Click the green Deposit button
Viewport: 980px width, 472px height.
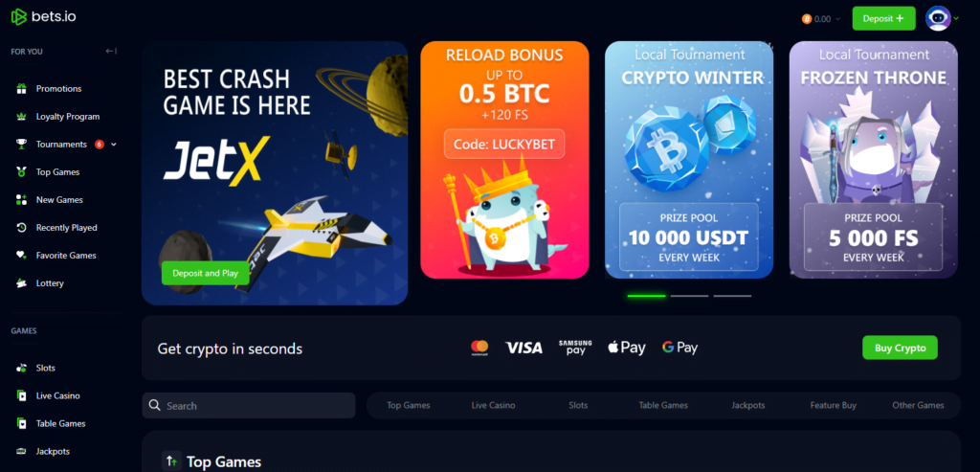click(x=883, y=19)
